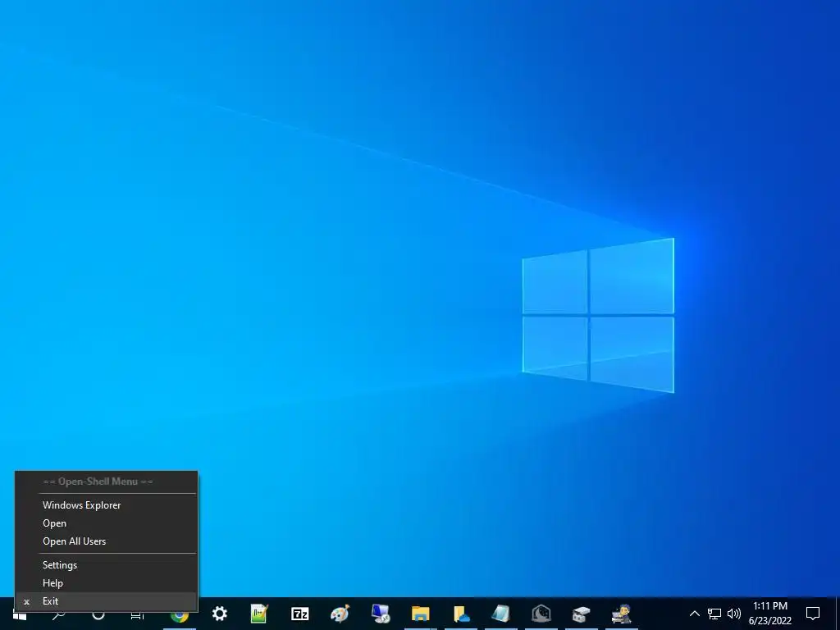
Task: Launch the person-at-computer taskbar icon
Action: click(x=622, y=614)
